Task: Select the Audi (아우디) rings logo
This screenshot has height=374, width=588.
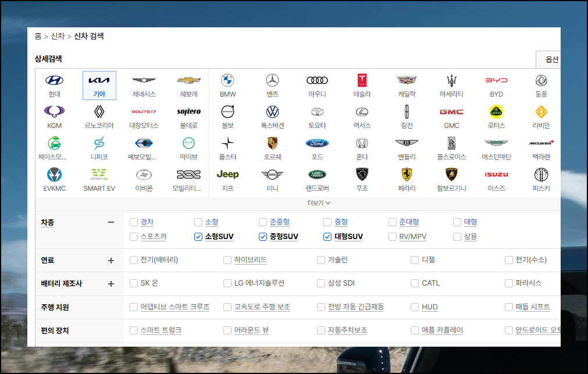Action: tap(317, 80)
